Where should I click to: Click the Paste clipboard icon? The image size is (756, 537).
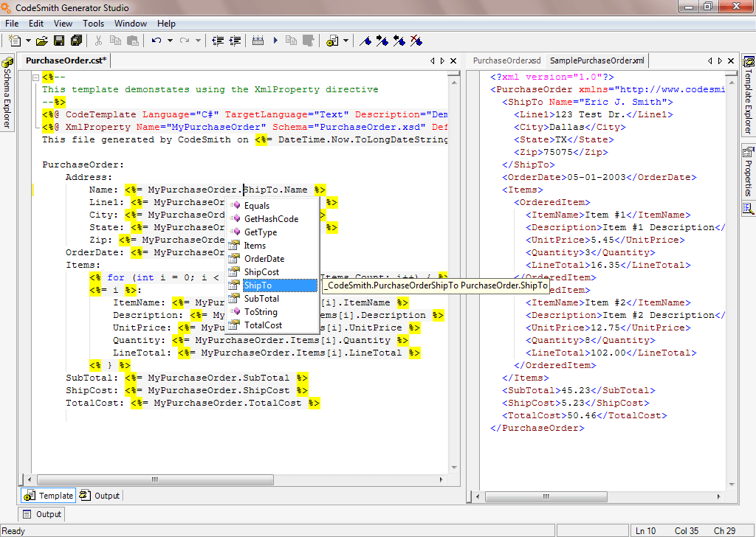(133, 41)
